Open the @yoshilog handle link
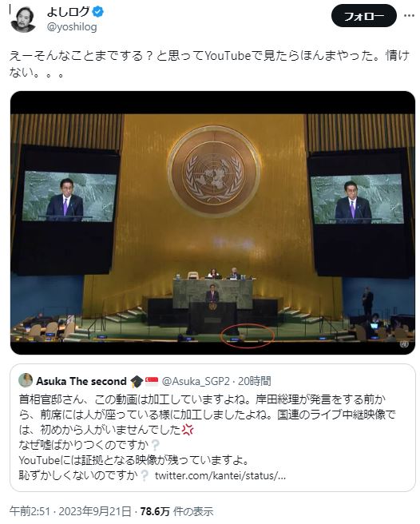 click(72, 27)
